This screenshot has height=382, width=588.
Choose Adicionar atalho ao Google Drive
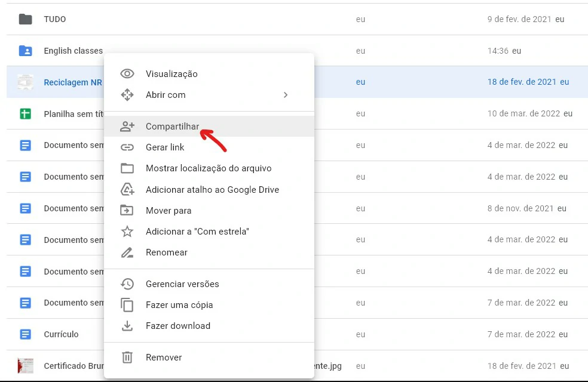click(x=209, y=189)
